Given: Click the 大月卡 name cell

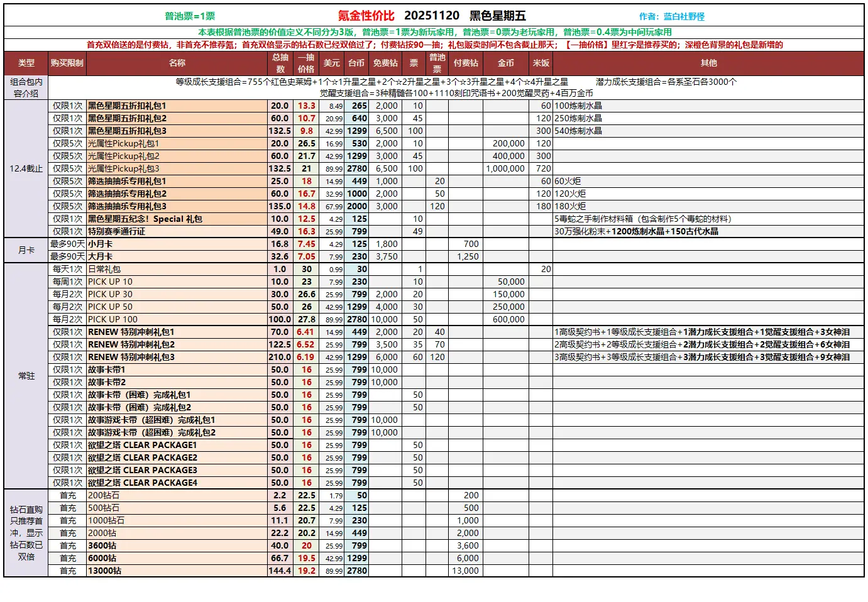Looking at the screenshot, I should click(x=101, y=256).
